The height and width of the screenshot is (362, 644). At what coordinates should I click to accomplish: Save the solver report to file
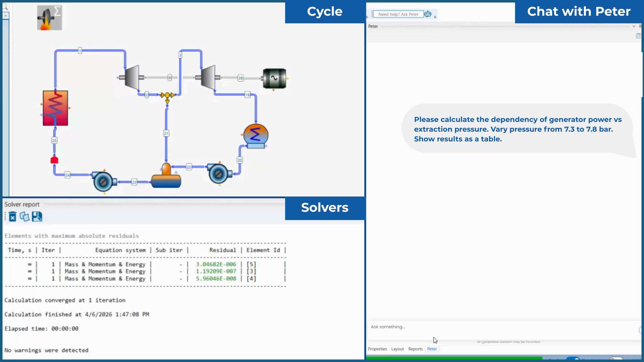pos(37,217)
